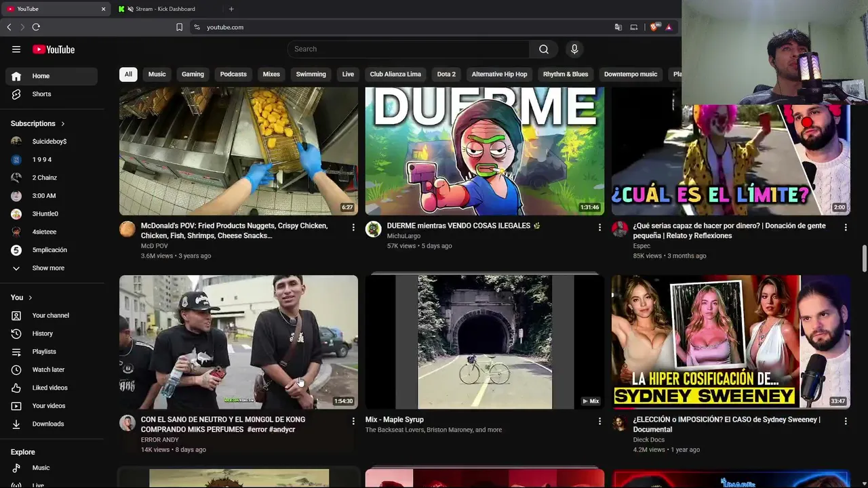Open the YouTube guide hamburger menu

pyautogui.click(x=16, y=49)
